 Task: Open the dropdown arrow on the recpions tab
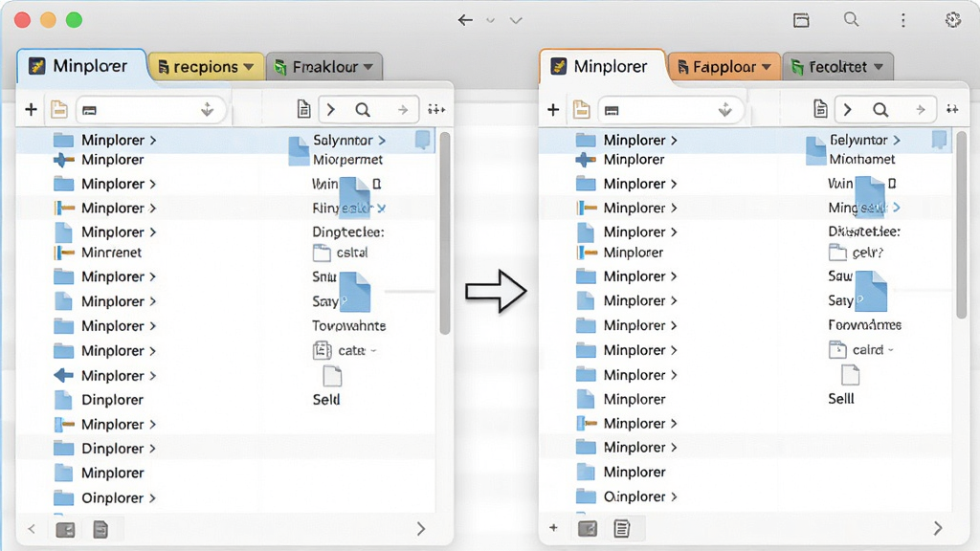(249, 67)
